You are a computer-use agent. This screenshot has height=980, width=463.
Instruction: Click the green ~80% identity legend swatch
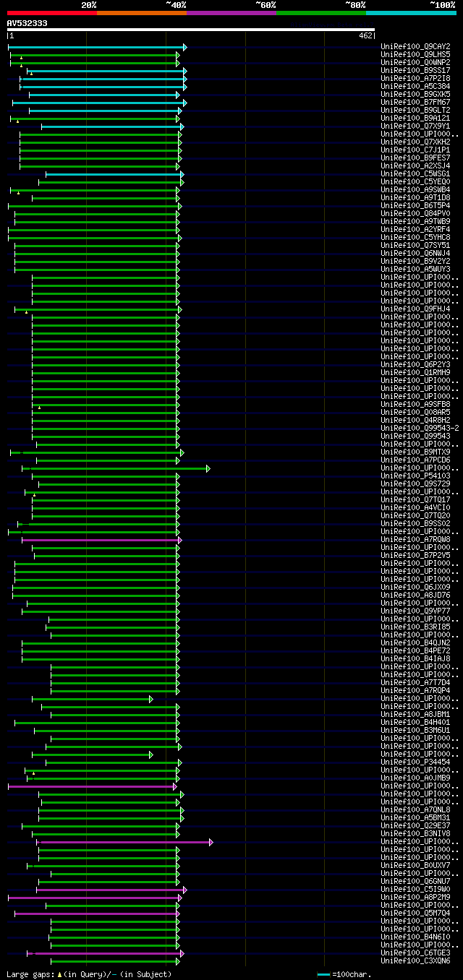320,12
